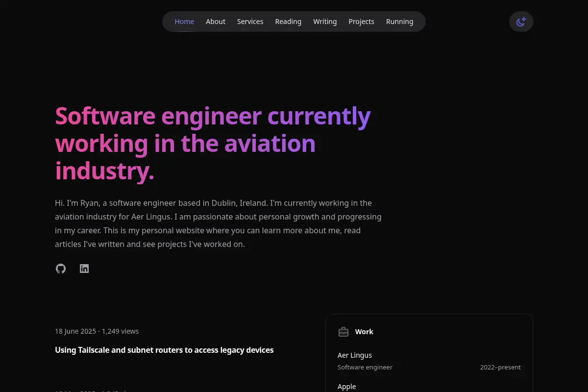Open the Running page
This screenshot has width=588, height=392.
click(399, 22)
